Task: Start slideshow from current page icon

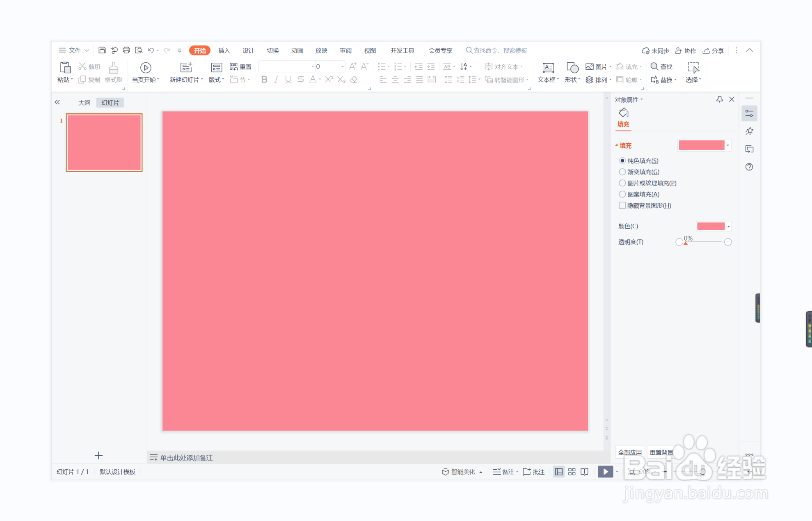Action: 145,68
